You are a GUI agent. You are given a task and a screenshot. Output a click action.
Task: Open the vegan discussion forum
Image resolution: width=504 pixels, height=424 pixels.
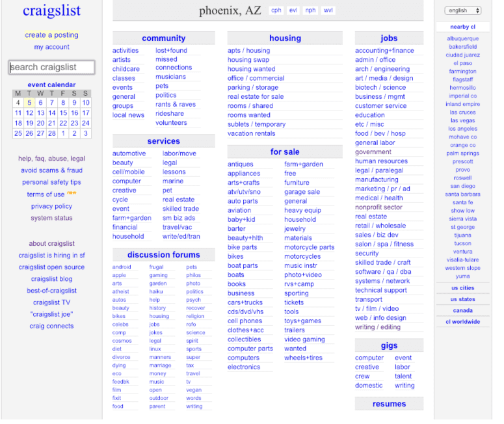pos(194,390)
